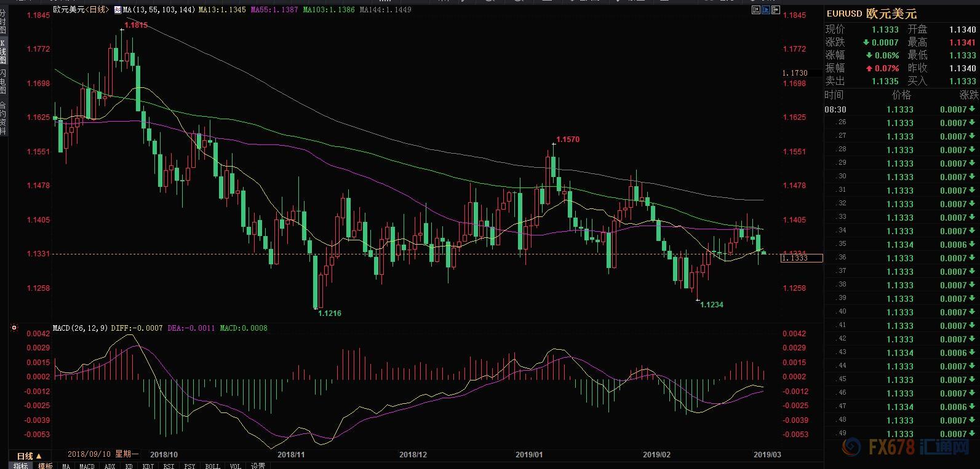Click the 1.1234 low price marker
Viewport: 980px width, 469px height.
click(712, 305)
